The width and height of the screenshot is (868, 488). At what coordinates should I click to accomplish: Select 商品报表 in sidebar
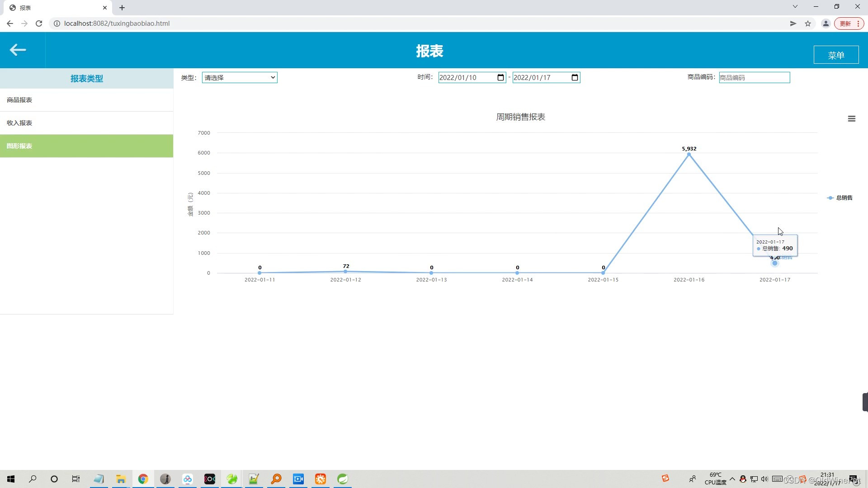(19, 100)
